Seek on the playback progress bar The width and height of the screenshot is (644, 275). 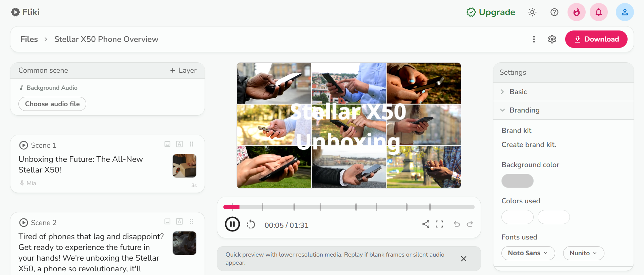point(349,207)
